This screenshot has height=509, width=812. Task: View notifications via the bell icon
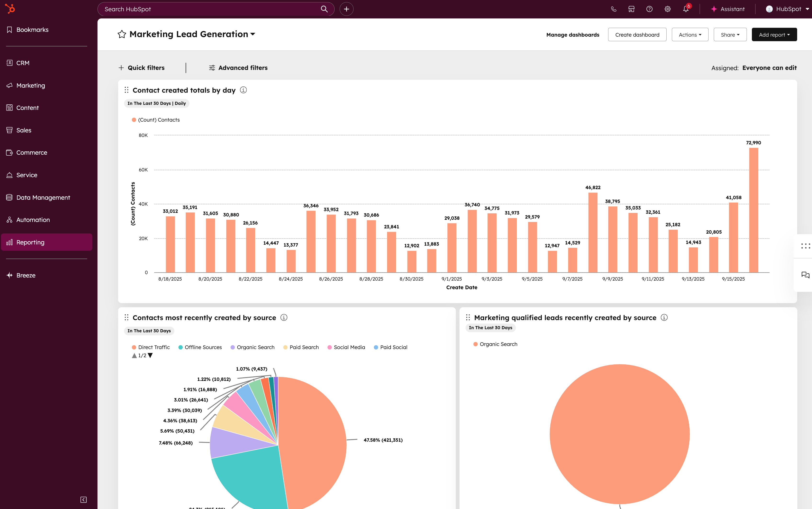tap(685, 9)
